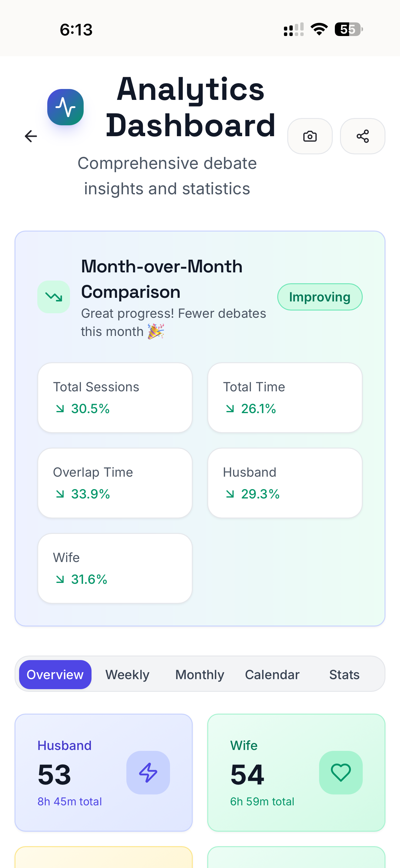Open the Total Time 26.1% card

[x=285, y=398]
